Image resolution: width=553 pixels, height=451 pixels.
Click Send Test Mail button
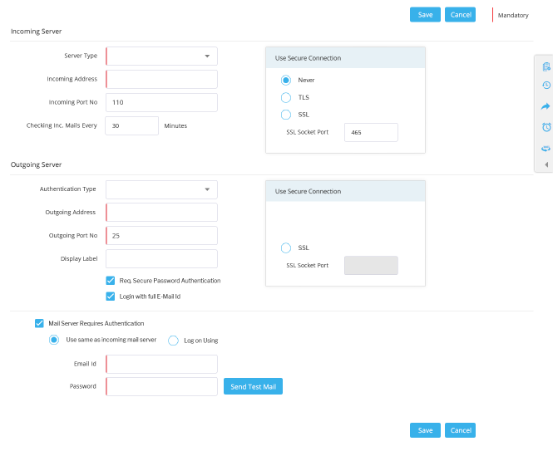pos(253,386)
